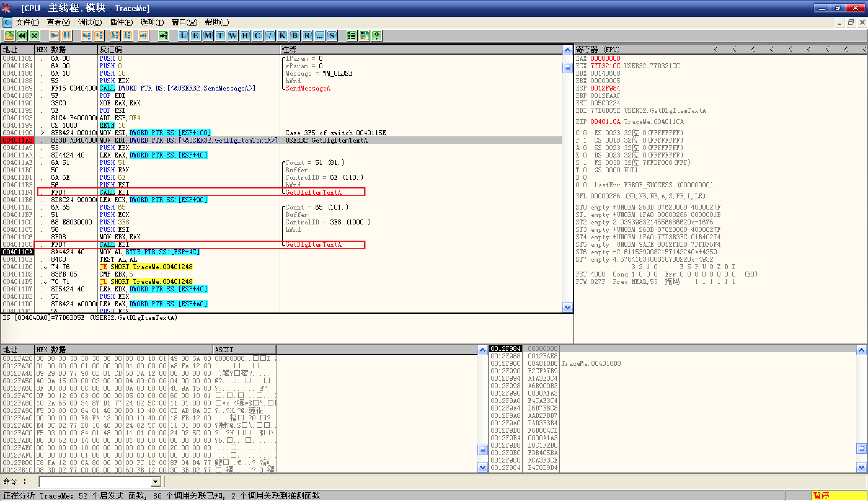Open the 调试(D) debug menu
Screen dimensions: 868x501
90,22
